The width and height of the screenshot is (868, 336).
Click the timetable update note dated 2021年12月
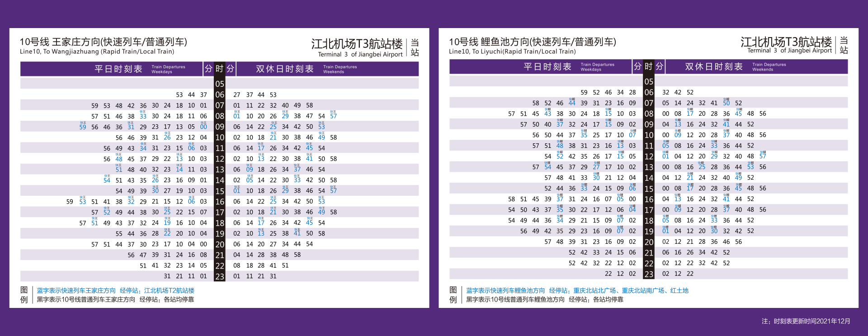tap(806, 321)
